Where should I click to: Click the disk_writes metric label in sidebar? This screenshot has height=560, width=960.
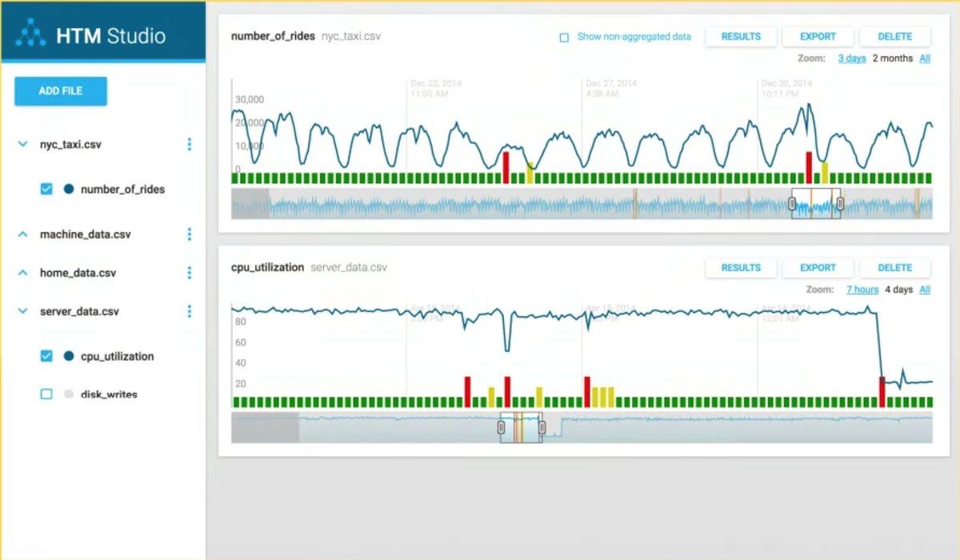[109, 394]
